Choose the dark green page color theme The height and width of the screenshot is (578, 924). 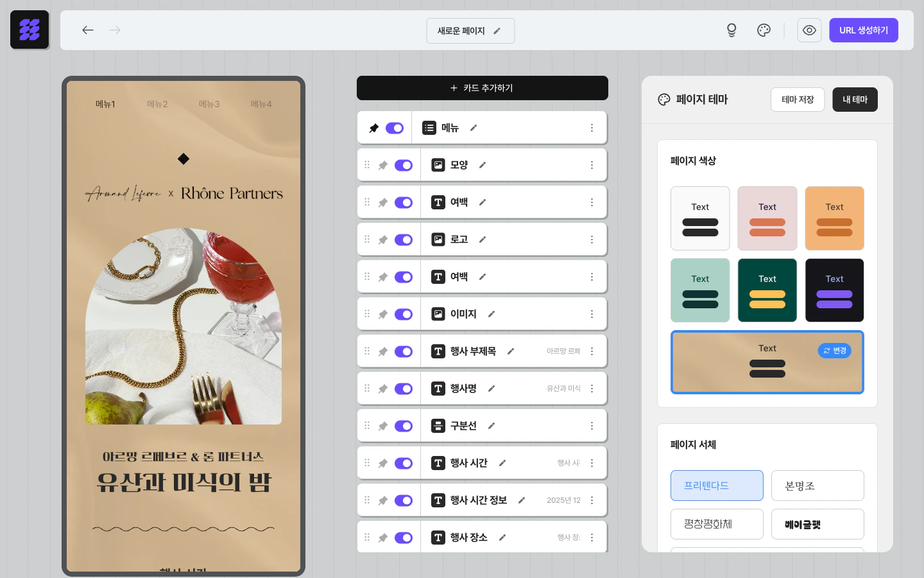767,290
